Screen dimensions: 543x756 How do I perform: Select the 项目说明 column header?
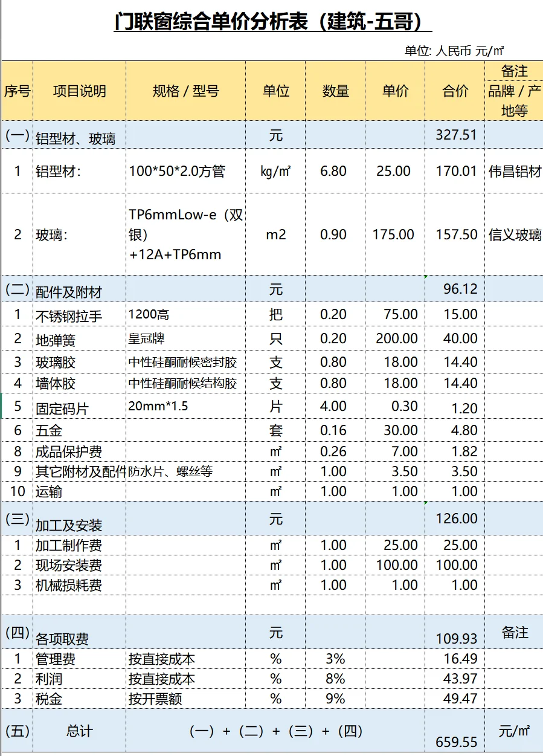(79, 90)
